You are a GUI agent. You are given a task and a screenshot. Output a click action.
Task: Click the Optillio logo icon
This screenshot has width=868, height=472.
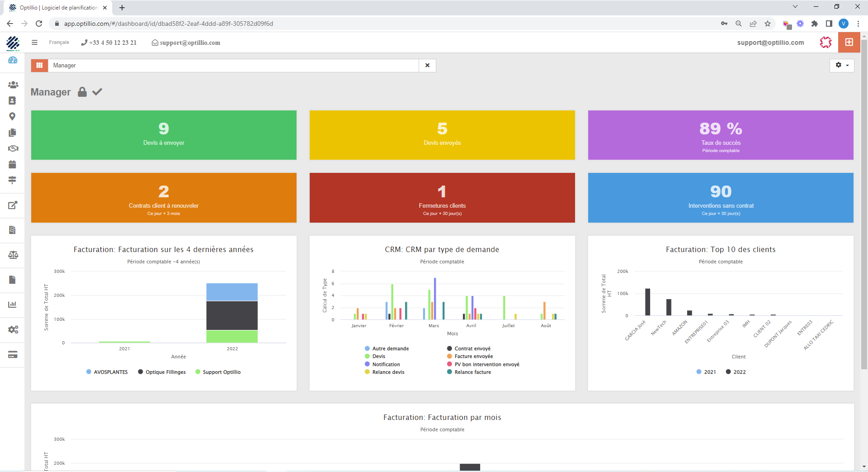pos(13,43)
